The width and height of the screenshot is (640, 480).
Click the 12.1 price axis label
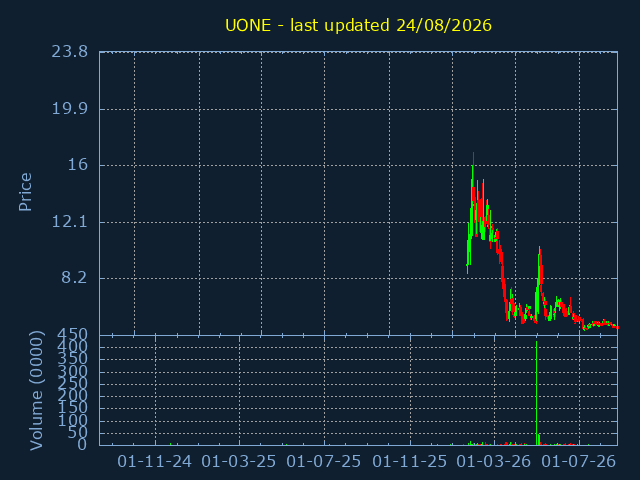click(69, 222)
